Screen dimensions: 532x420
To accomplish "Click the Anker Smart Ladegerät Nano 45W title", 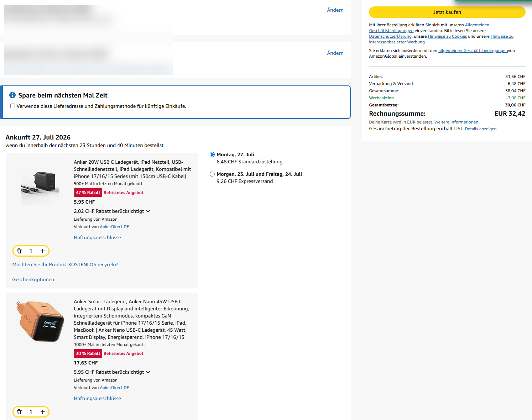I will [131, 319].
